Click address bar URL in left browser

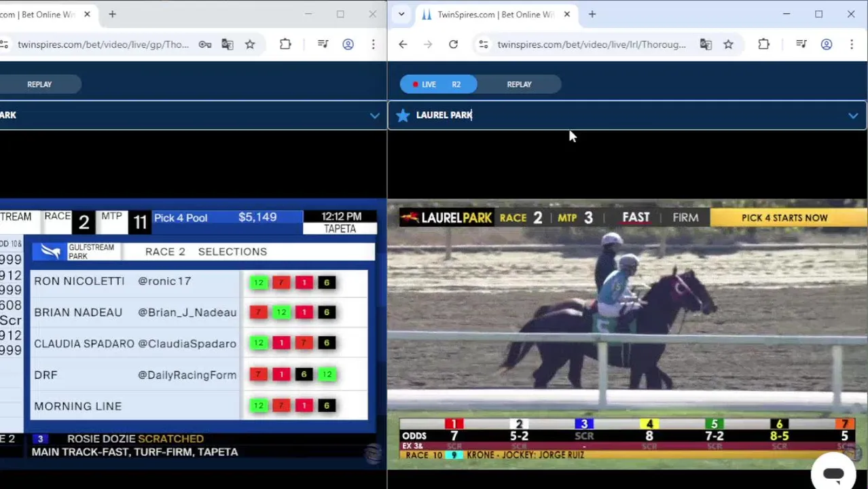coord(103,44)
